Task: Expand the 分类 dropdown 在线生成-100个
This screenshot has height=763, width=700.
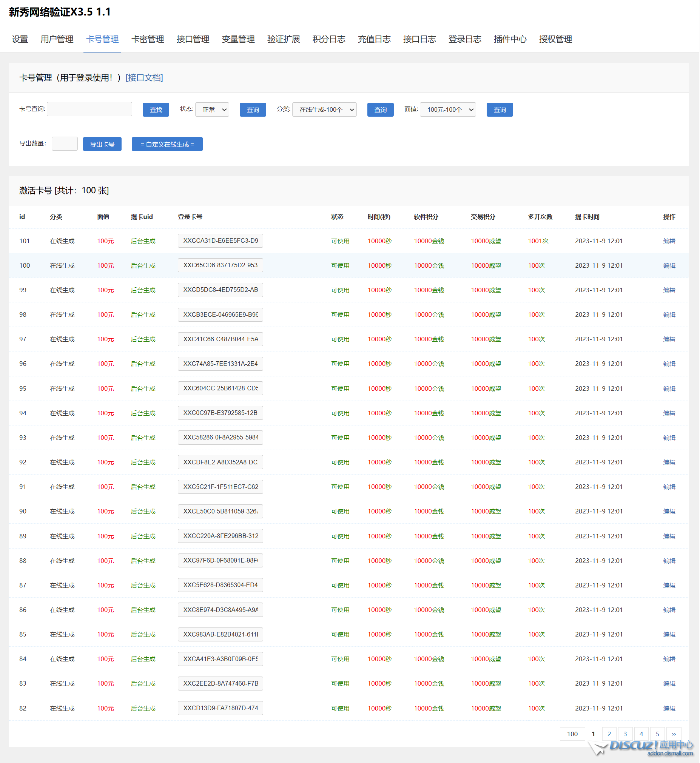Action: tap(325, 109)
